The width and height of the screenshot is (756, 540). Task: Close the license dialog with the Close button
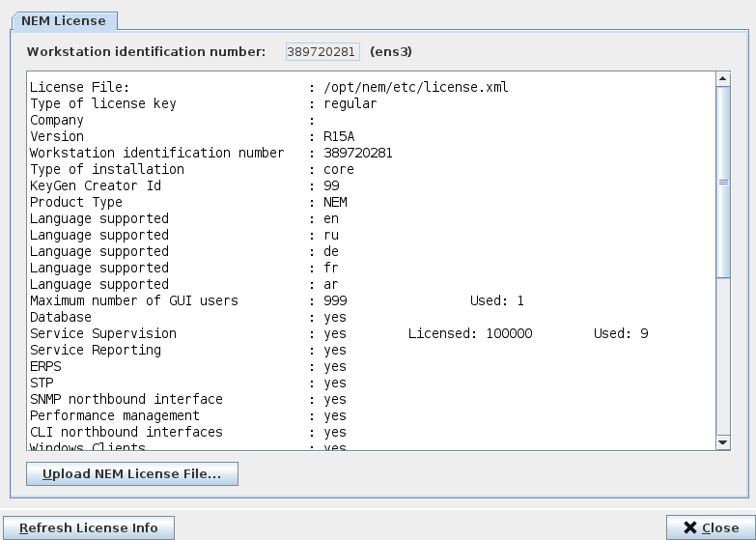pyautogui.click(x=710, y=528)
